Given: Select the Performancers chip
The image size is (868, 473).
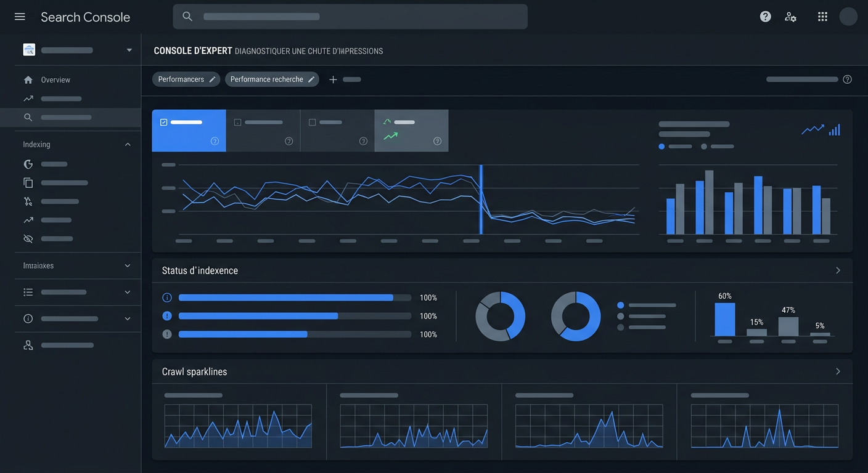Looking at the screenshot, I should pyautogui.click(x=186, y=79).
